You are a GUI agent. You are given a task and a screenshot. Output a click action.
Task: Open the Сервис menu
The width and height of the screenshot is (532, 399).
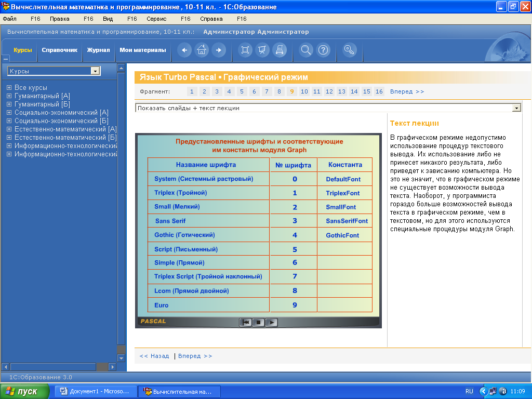[x=156, y=19]
